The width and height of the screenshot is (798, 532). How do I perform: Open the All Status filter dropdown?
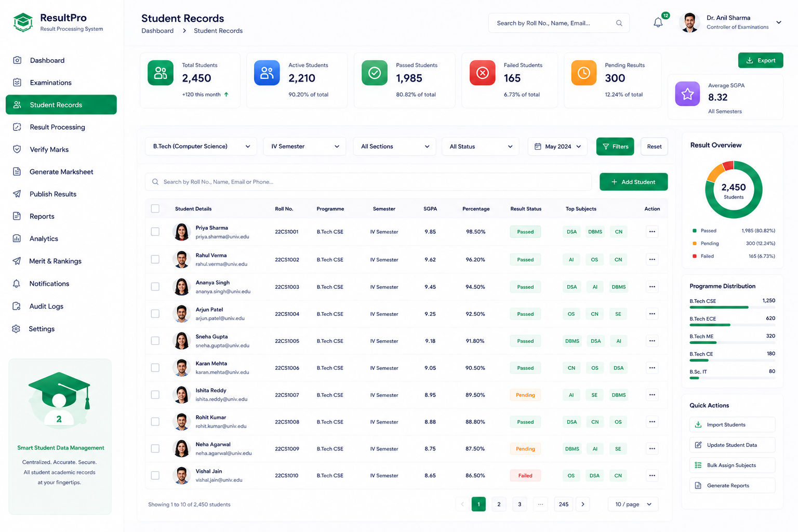click(x=481, y=147)
